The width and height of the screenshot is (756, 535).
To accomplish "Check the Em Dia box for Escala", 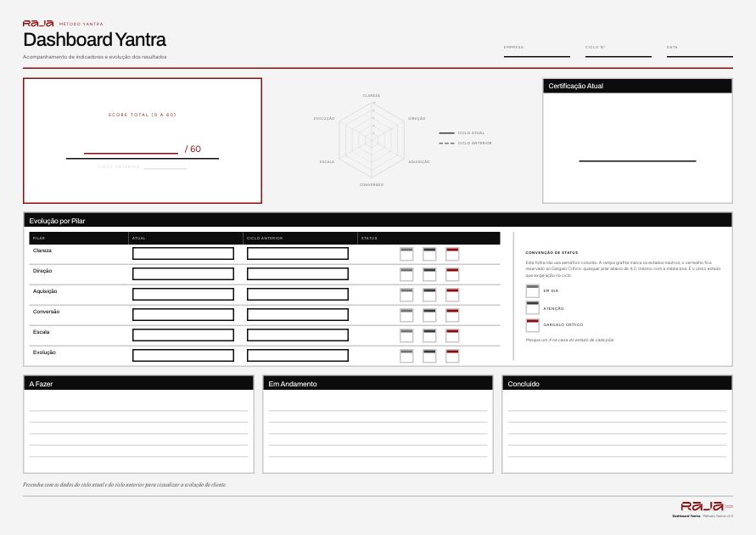I will [x=406, y=335].
